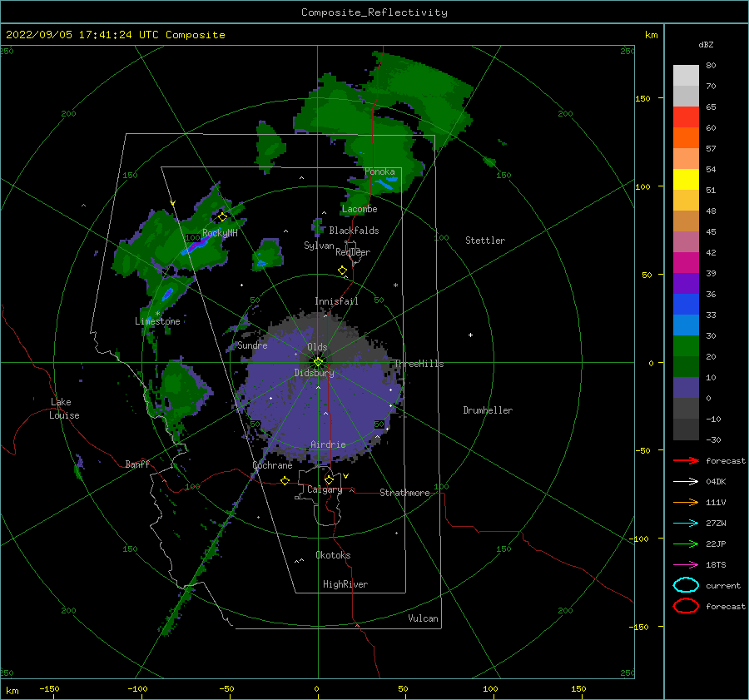
Task: Select the magenta 18TS arrow legend icon
Action: coord(686,565)
